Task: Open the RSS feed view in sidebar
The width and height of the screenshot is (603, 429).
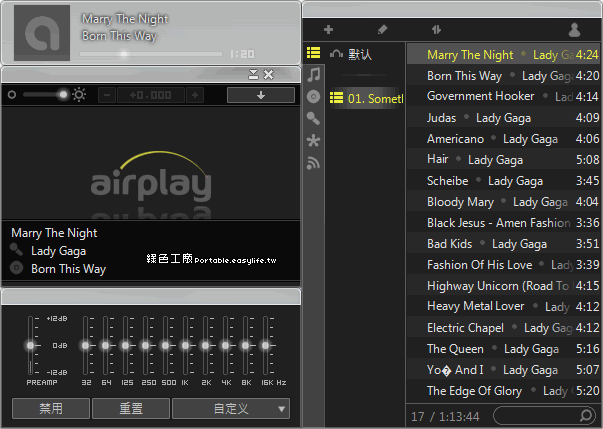Action: pos(314,163)
